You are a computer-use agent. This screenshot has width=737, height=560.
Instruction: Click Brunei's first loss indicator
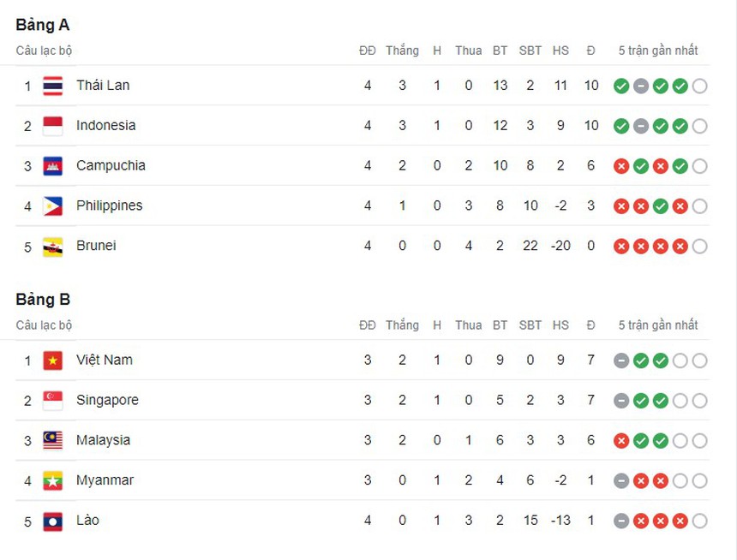pyautogui.click(x=621, y=246)
